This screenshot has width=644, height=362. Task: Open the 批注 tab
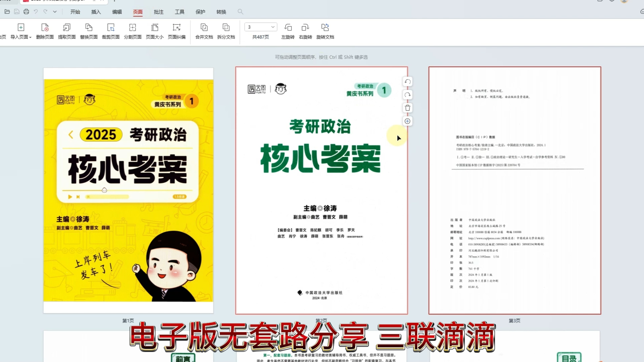(159, 12)
